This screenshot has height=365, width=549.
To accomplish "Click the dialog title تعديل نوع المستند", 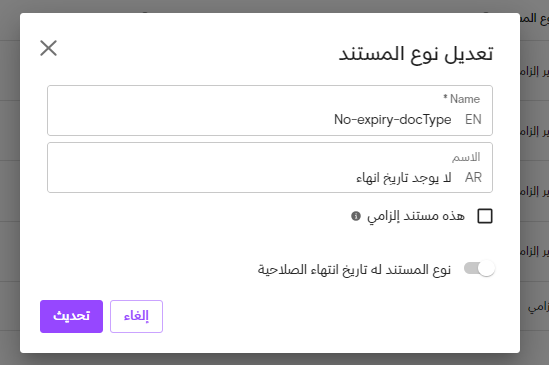I will [416, 54].
